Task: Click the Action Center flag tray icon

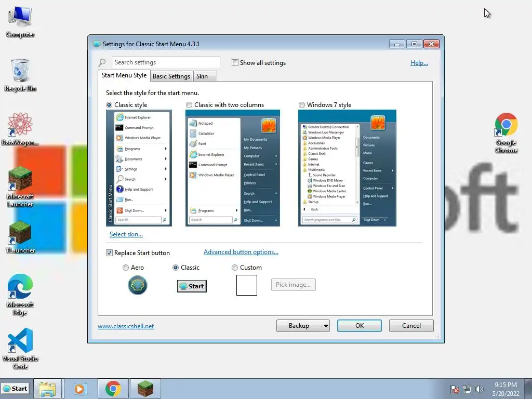Action: [x=454, y=389]
